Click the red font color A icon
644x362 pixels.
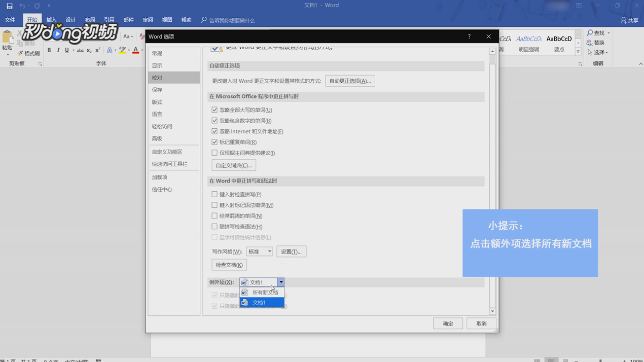coord(135,50)
